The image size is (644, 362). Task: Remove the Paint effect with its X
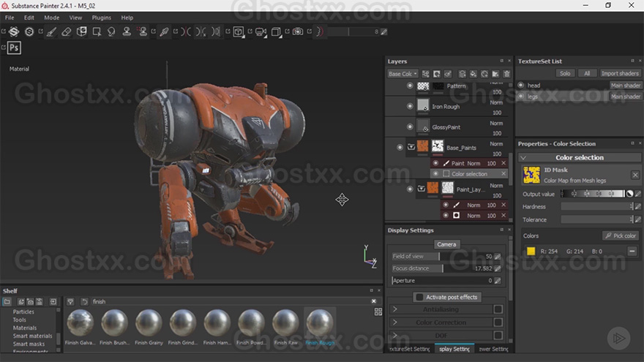tap(503, 163)
